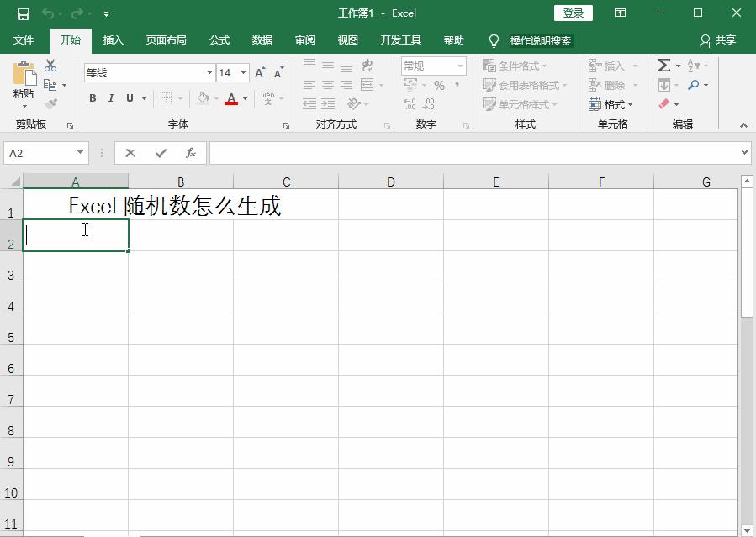Toggle align text right
This screenshot has width=756, height=537.
(346, 85)
